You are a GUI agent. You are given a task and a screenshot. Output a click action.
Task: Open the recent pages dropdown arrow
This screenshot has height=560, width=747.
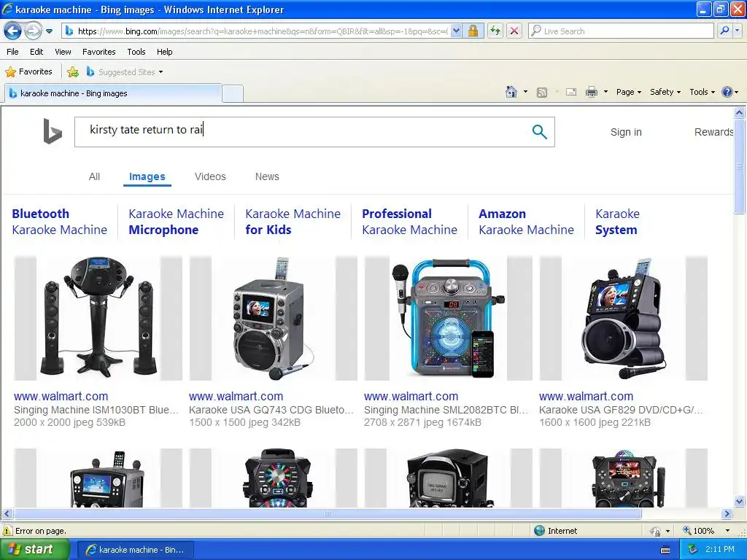[49, 31]
